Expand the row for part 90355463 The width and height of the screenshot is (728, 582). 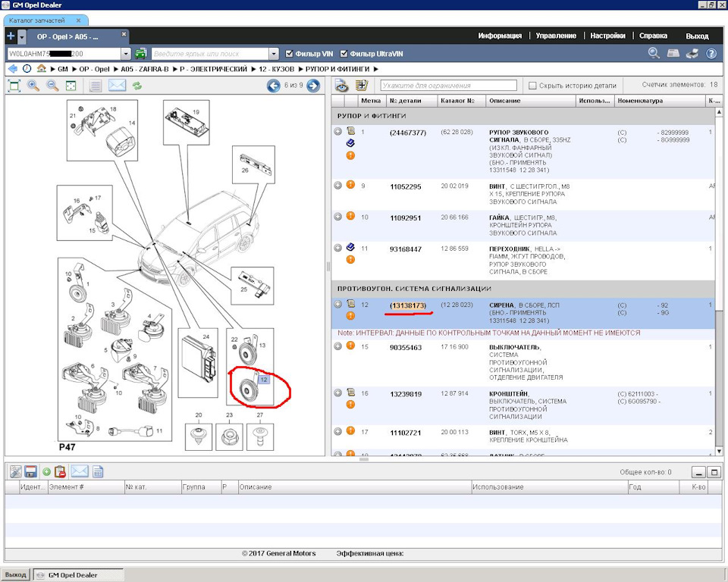338,346
